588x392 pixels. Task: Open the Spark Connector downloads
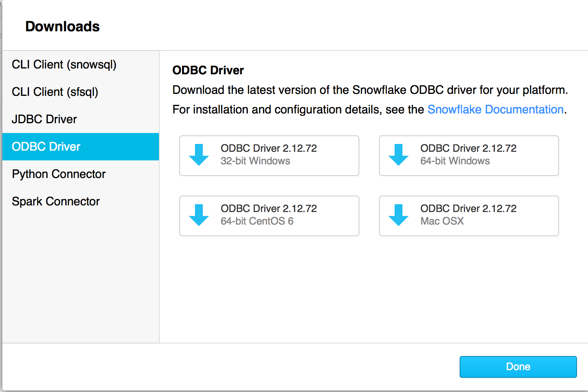[56, 201]
